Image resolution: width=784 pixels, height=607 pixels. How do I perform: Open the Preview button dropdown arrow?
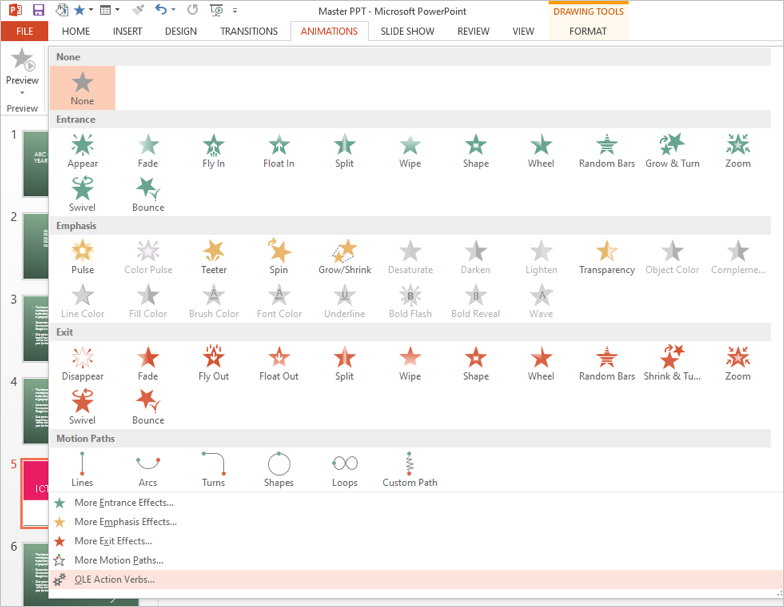(22, 92)
